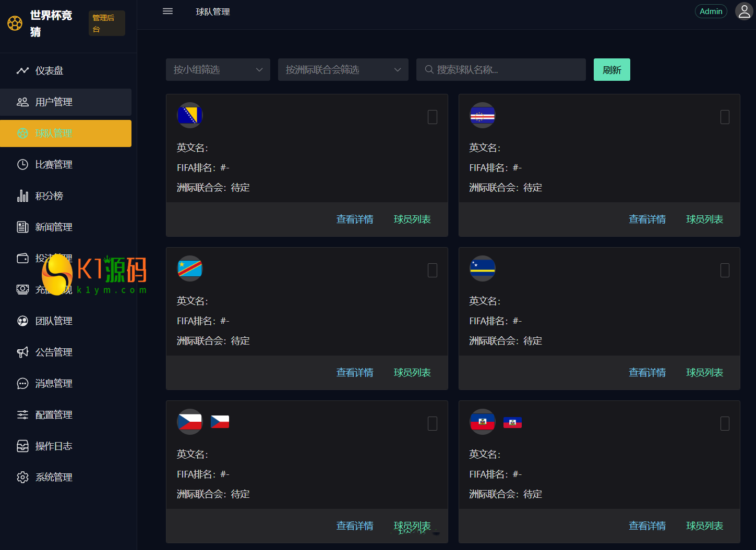Click the DR Congo flag avatar
The width and height of the screenshot is (756, 550).
point(190,268)
